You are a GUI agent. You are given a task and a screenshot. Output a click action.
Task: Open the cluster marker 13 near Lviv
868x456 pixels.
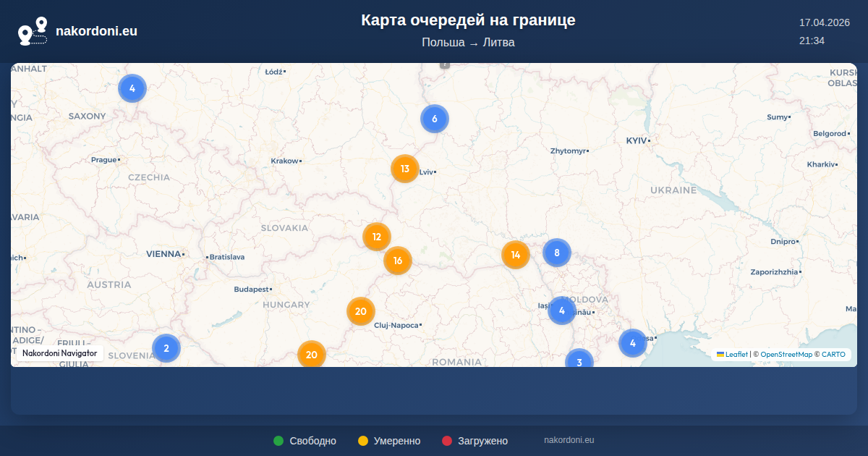coord(405,169)
